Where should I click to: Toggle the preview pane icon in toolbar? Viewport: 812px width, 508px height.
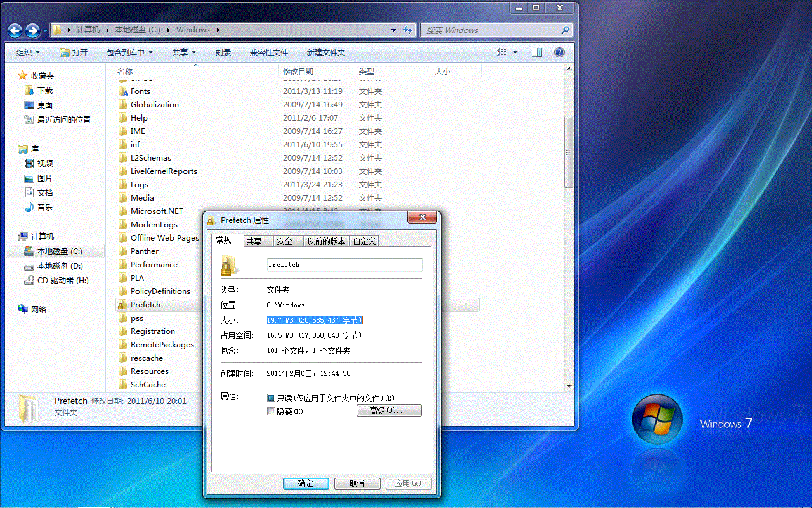click(537, 52)
